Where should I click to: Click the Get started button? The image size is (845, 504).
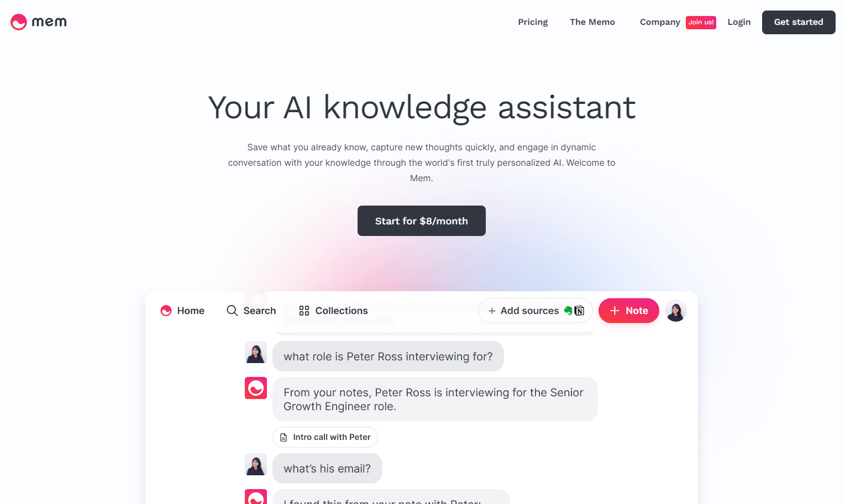pos(799,22)
